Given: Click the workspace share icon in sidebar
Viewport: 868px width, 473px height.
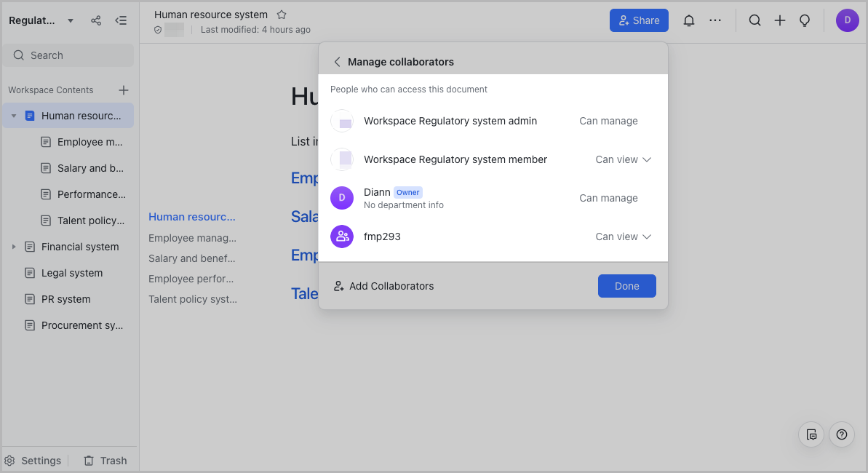Looking at the screenshot, I should pyautogui.click(x=96, y=20).
